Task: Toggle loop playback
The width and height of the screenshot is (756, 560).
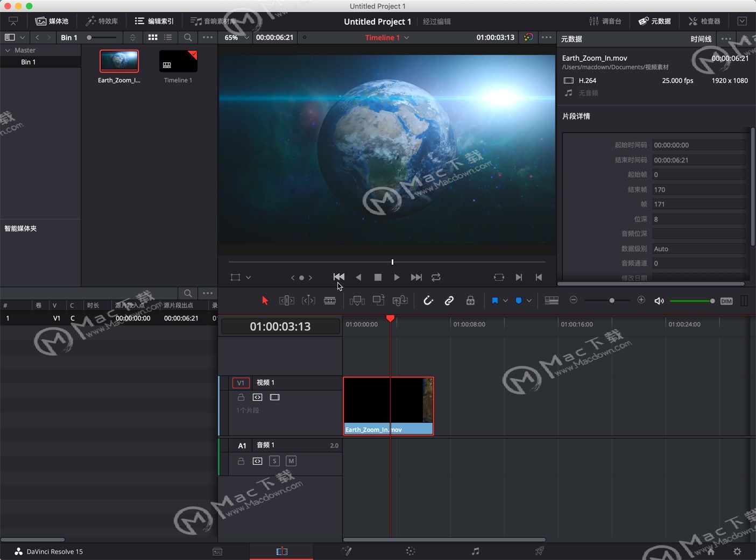Action: click(x=436, y=277)
